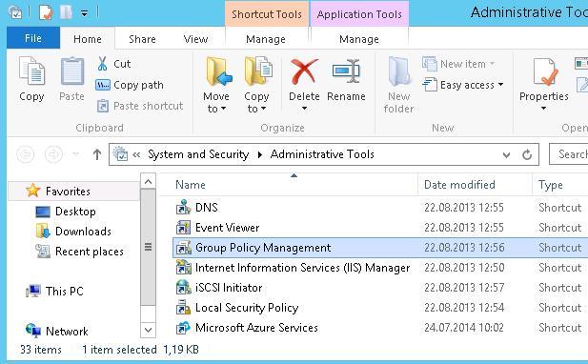The image size is (588, 364).
Task: Click the Microsoft Azure Services icon
Action: (x=183, y=328)
